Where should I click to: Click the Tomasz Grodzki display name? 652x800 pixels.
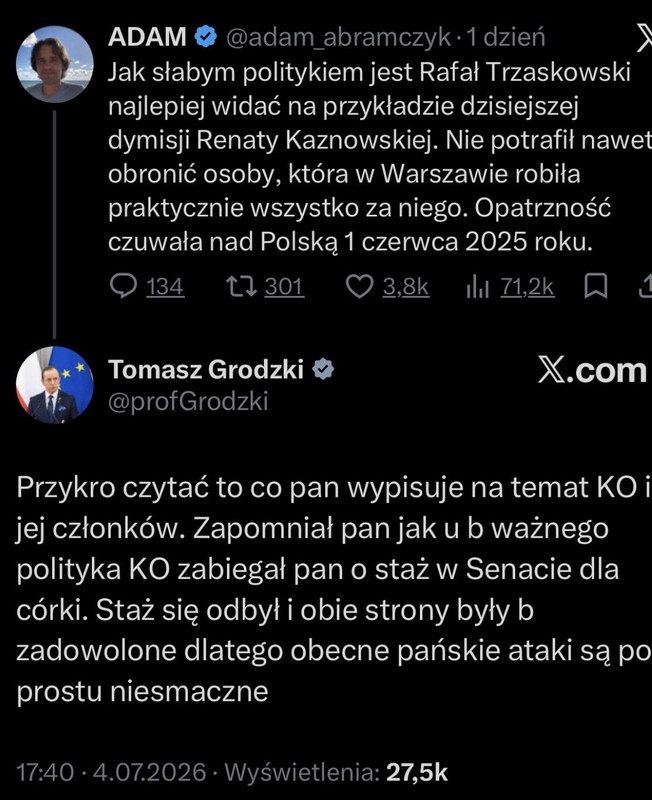206,369
